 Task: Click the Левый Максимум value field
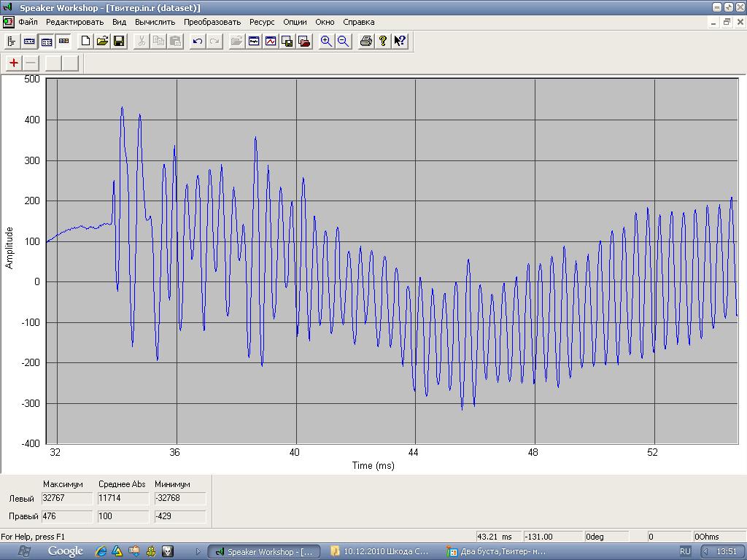tap(67, 498)
